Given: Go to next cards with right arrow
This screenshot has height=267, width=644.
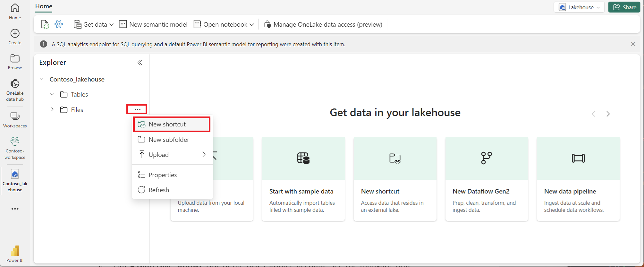Looking at the screenshot, I should coord(608,114).
